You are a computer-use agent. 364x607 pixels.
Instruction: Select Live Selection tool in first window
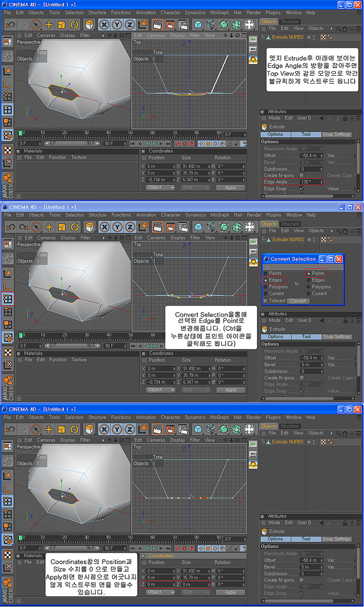click(36, 24)
